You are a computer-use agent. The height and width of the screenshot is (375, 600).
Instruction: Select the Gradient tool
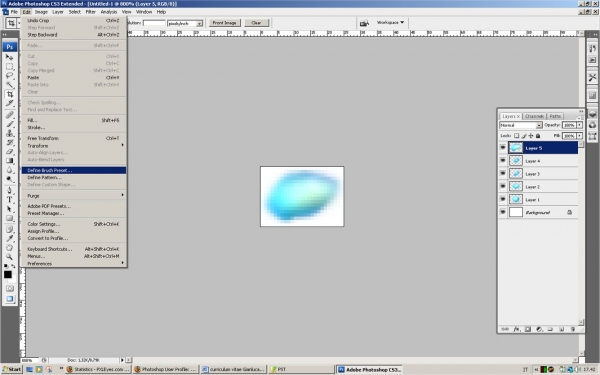[x=10, y=160]
